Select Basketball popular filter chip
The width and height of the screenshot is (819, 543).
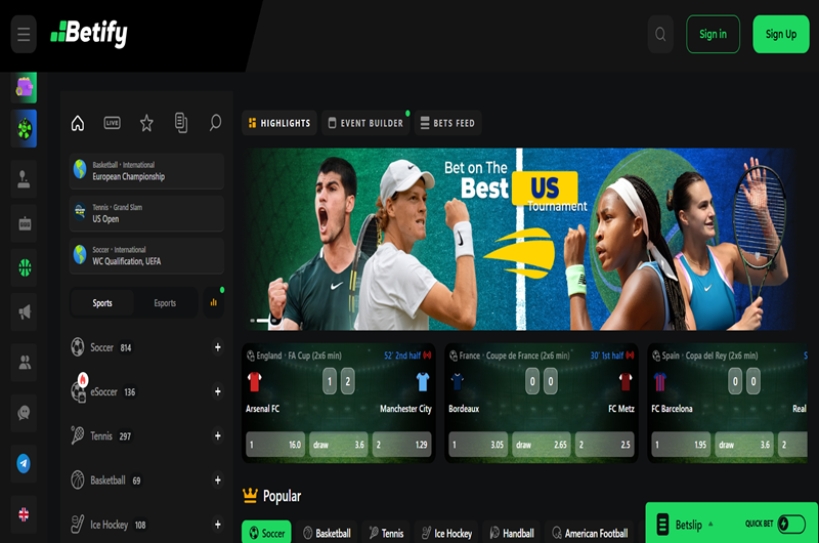tap(327, 533)
